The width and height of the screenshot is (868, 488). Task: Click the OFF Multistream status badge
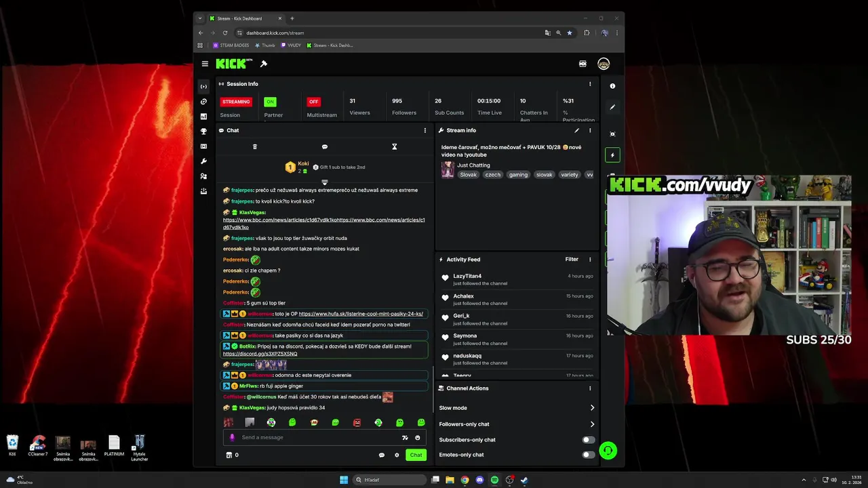[313, 102]
